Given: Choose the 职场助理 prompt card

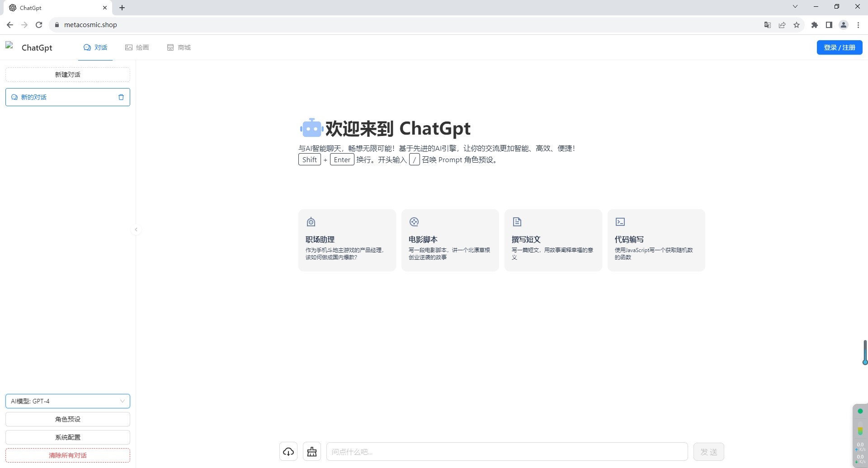Looking at the screenshot, I should click(x=347, y=240).
